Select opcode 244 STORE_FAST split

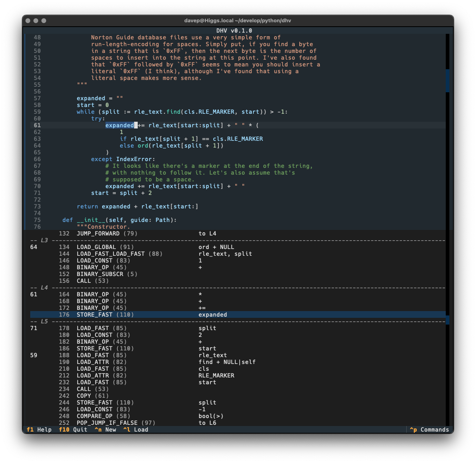238,403
